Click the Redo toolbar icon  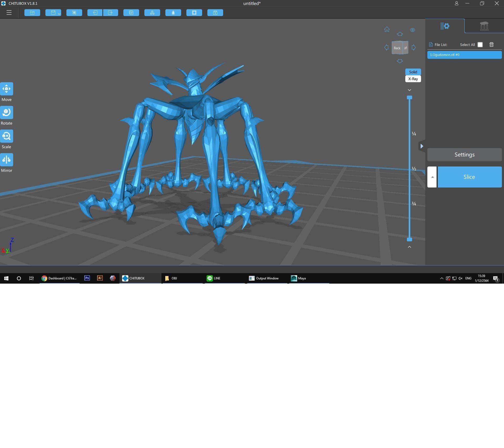click(x=111, y=13)
